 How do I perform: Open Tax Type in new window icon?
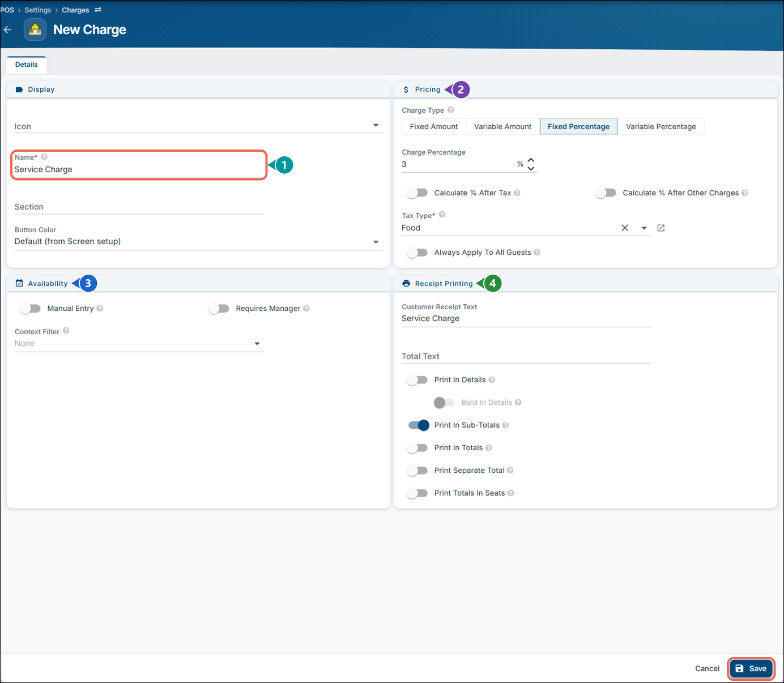(x=661, y=228)
